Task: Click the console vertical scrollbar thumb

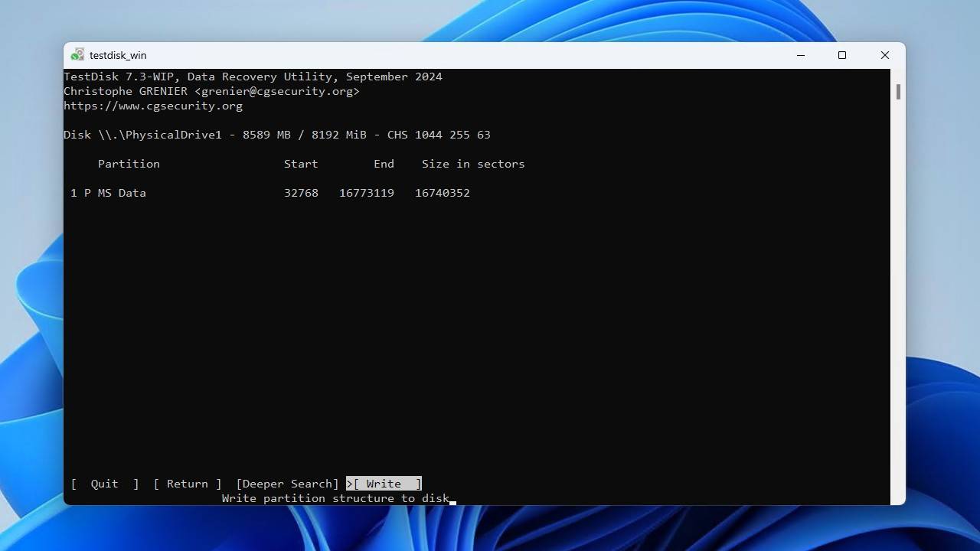Action: [898, 91]
